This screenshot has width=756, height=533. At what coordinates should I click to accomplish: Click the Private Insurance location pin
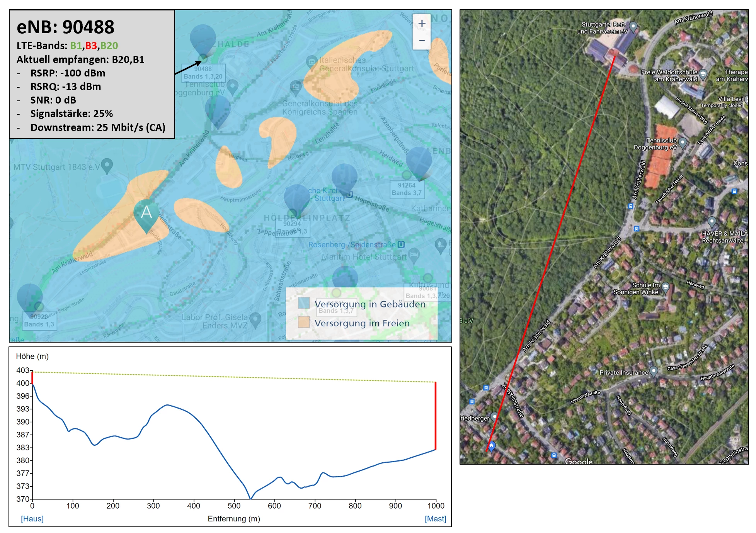click(654, 371)
